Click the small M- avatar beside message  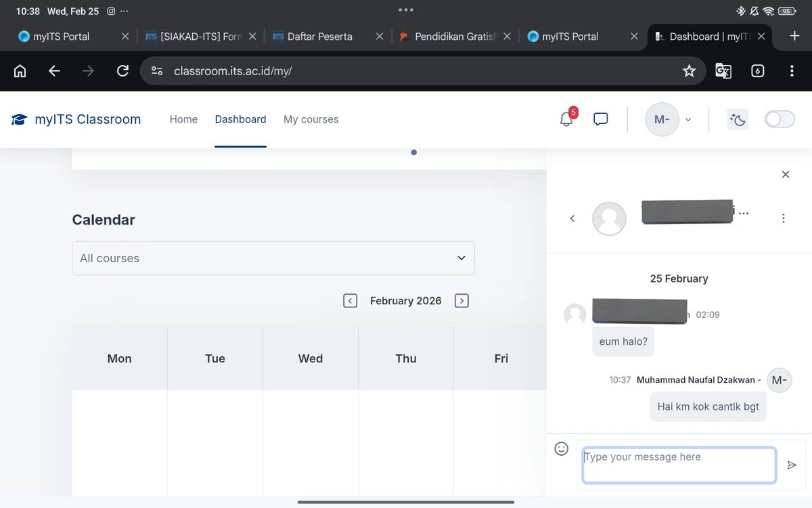(779, 380)
